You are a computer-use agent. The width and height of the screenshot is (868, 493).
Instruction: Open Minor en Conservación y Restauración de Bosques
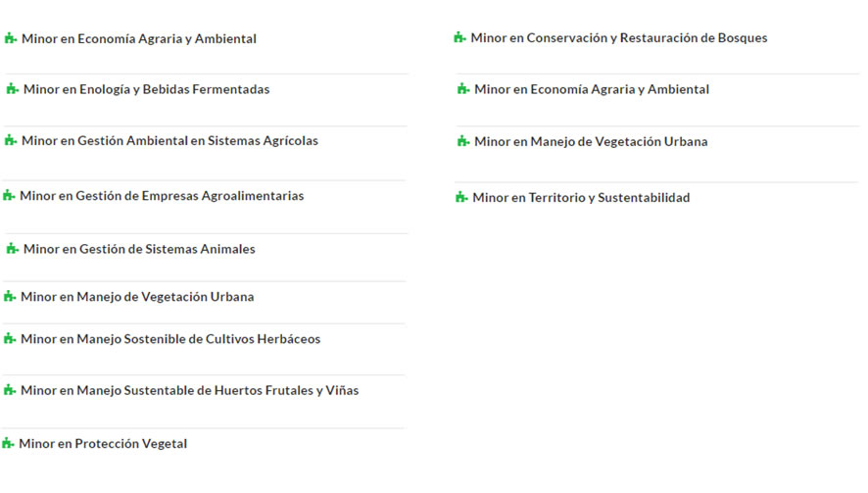[619, 37]
